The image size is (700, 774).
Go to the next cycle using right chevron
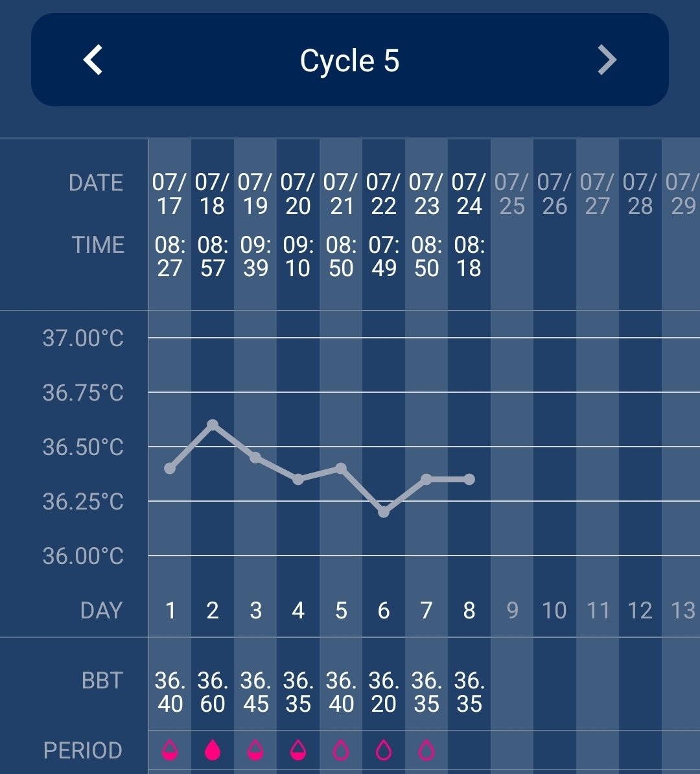[x=607, y=60]
